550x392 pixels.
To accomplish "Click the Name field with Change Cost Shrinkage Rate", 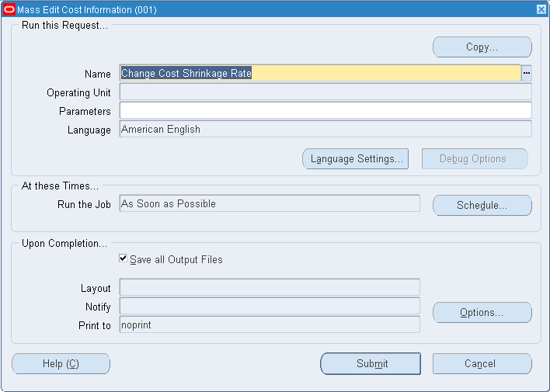I will [320, 73].
